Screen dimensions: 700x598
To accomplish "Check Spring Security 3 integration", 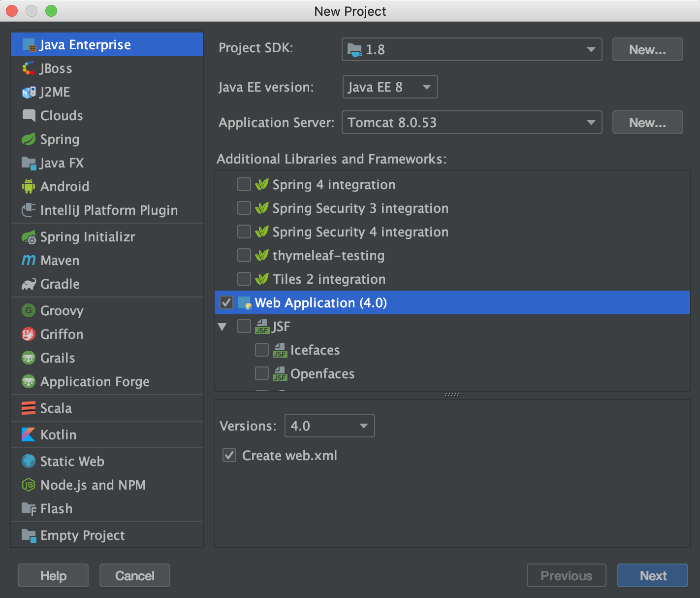I will [x=244, y=208].
